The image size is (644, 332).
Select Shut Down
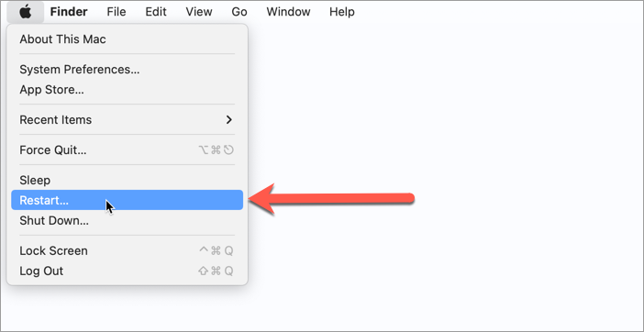point(127,221)
